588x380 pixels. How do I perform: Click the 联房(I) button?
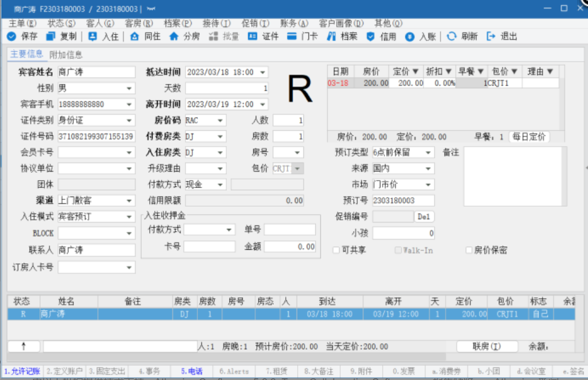487,347
